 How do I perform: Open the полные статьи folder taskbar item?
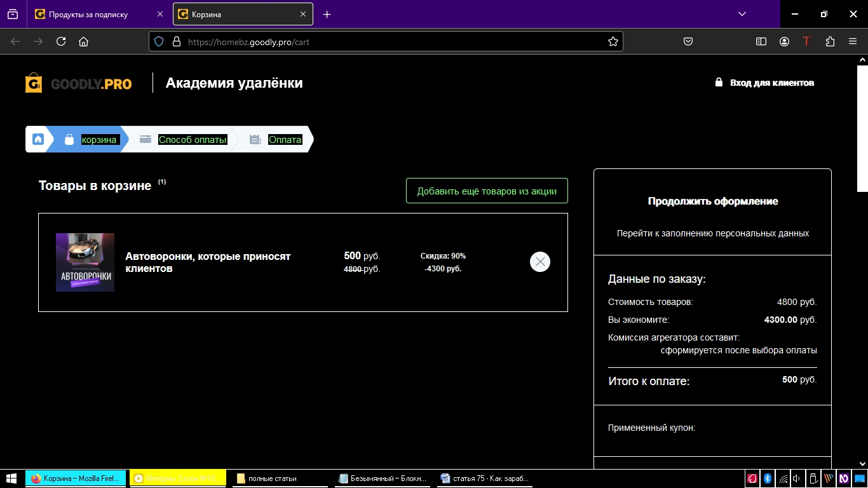point(280,478)
